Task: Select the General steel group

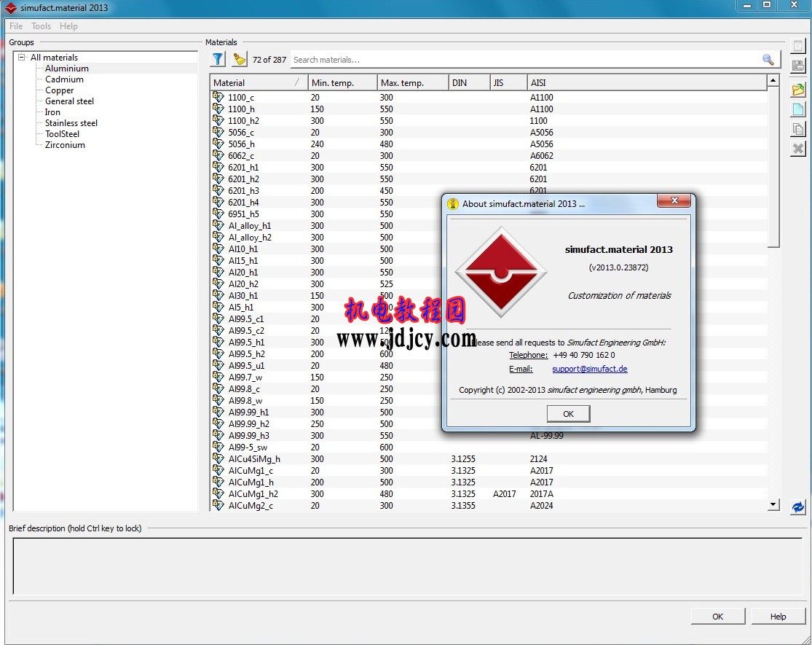Action: pyautogui.click(x=69, y=101)
